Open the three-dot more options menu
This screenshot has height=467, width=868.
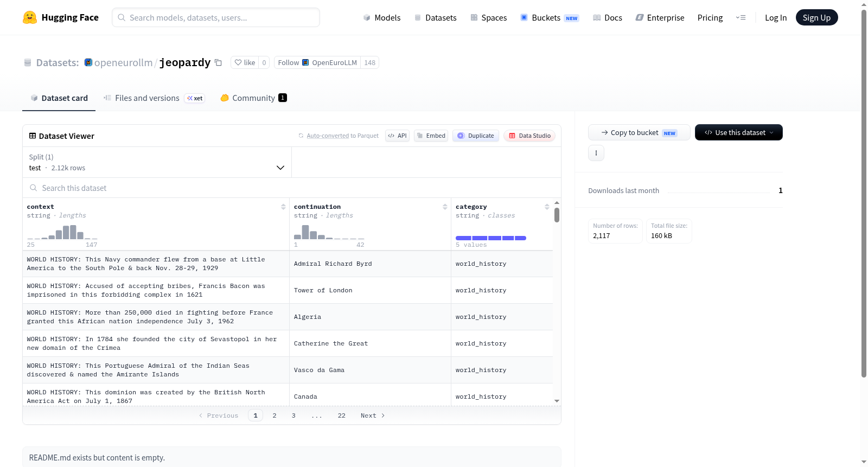(x=596, y=153)
